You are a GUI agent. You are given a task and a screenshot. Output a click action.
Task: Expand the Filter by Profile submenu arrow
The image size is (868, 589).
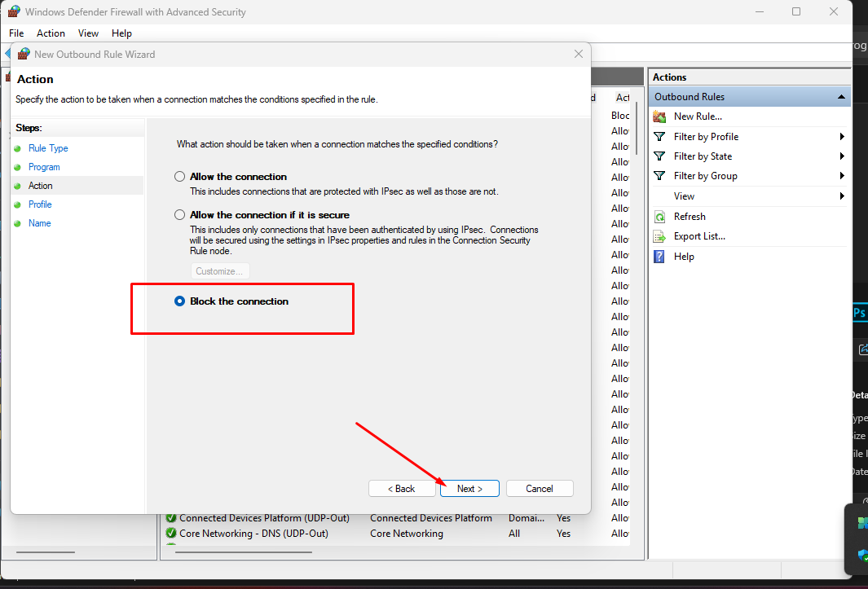[x=841, y=137]
